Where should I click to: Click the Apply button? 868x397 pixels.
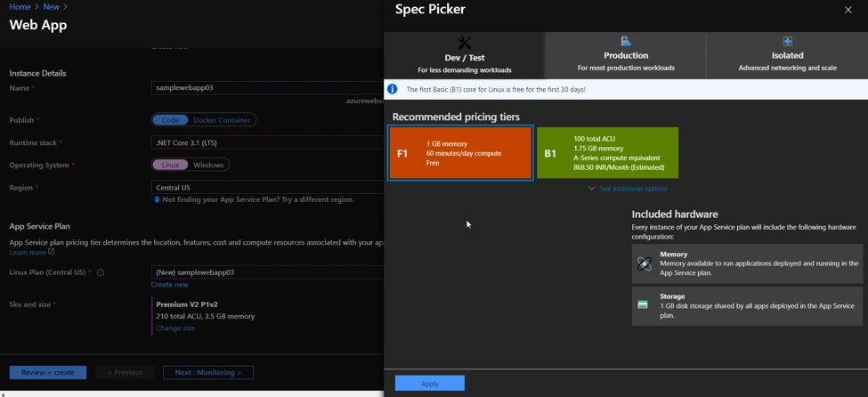(x=430, y=383)
